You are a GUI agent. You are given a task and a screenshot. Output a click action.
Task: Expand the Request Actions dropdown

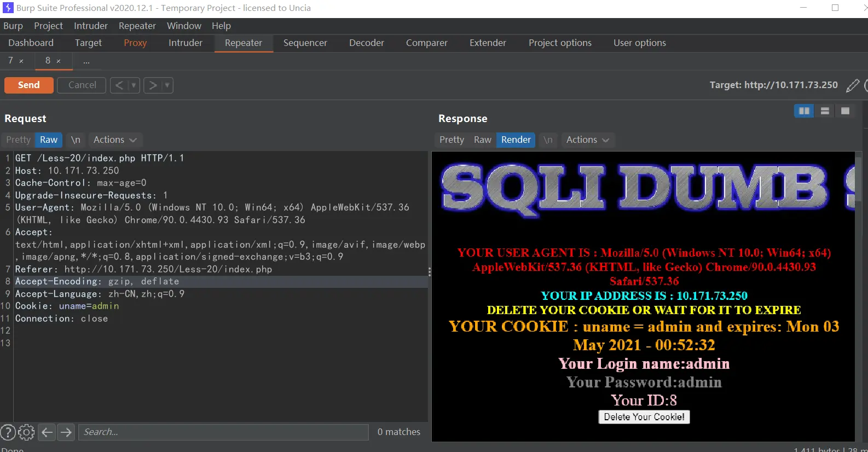point(114,140)
